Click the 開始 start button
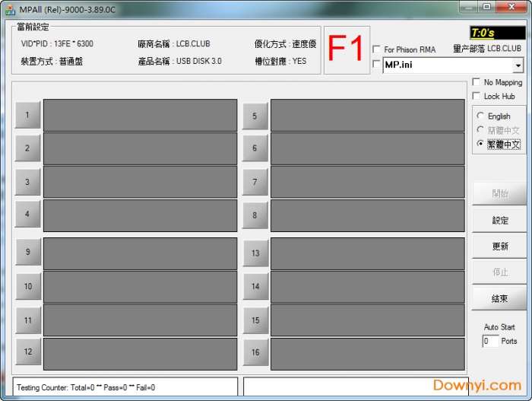This screenshot has height=401, width=532. [x=499, y=194]
